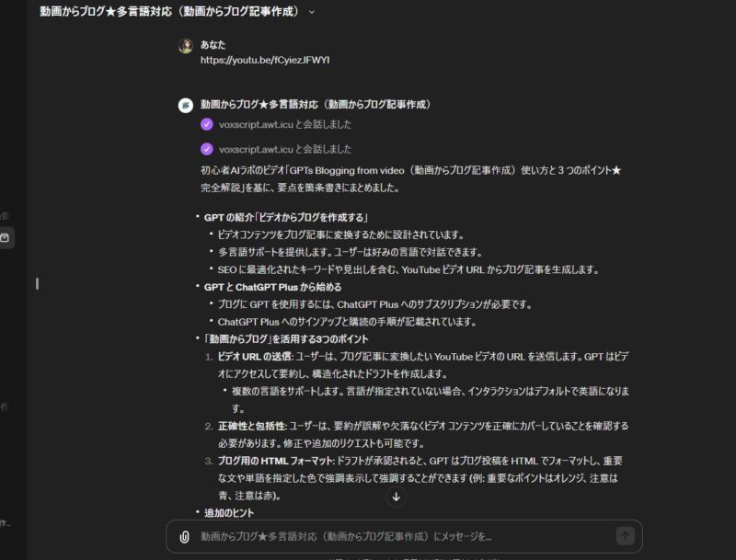Click the paragraph starting 初心者AIラボのビデオ
Image resolution: width=736 pixels, height=560 pixels.
tap(410, 178)
